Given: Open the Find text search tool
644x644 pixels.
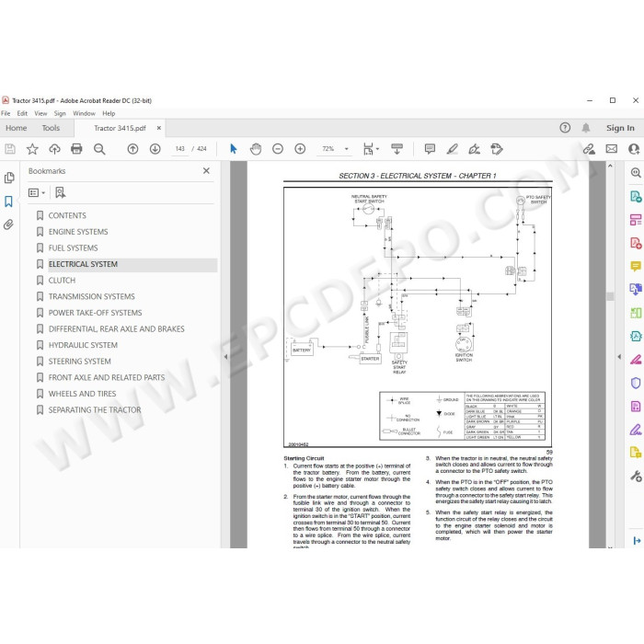Looking at the screenshot, I should (99, 149).
